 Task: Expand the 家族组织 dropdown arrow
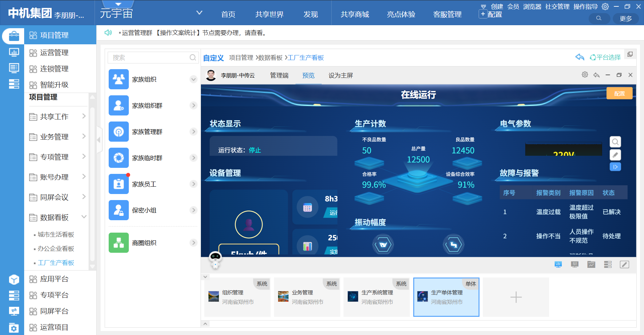pos(193,80)
